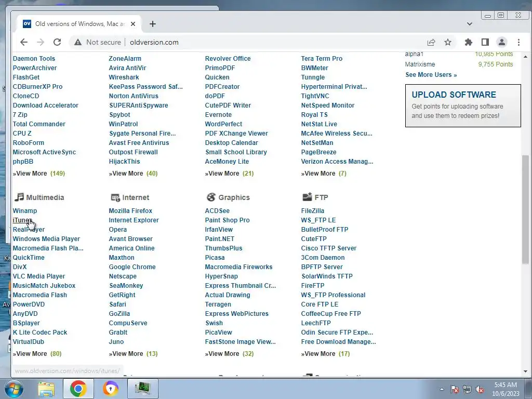The height and width of the screenshot is (399, 532).
Task: Open Chrome's three-dot menu
Action: [519, 42]
